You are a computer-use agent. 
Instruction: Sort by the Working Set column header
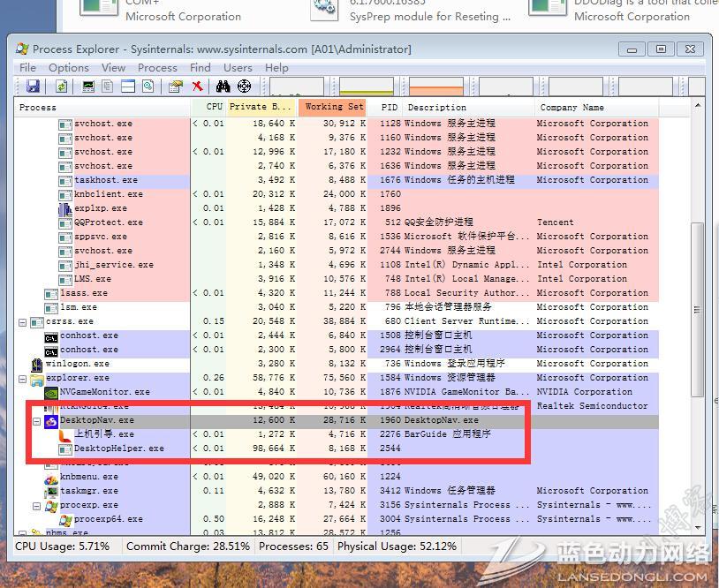point(334,107)
